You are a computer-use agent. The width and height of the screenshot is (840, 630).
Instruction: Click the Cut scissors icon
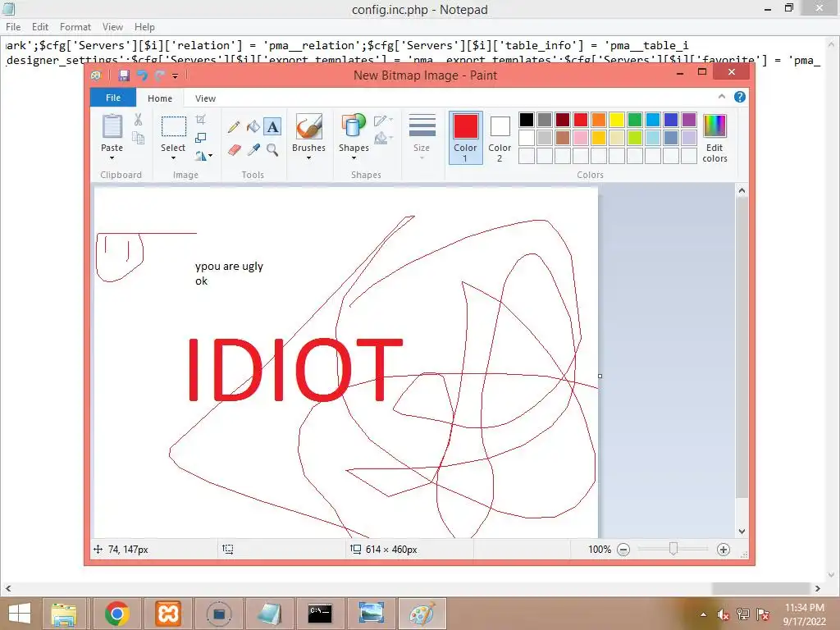click(138, 119)
